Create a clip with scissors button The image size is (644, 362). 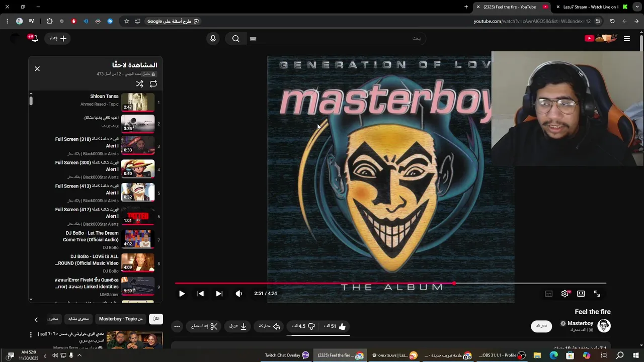click(204, 326)
